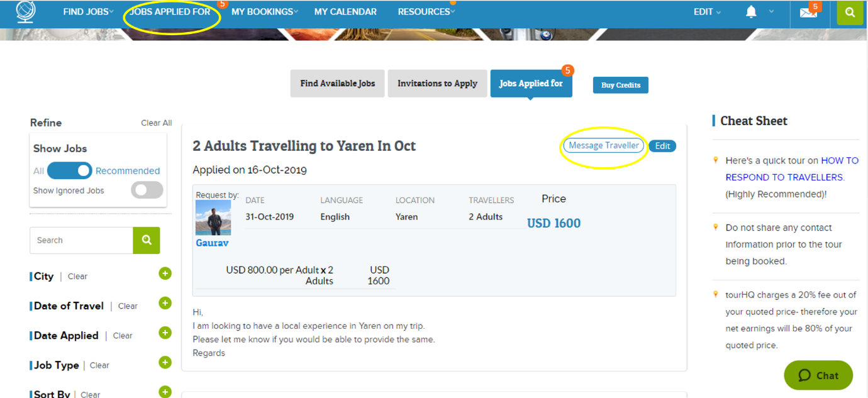Switch to Find Available Jobs tab
Image resolution: width=868 pixels, height=398 pixels.
(337, 84)
